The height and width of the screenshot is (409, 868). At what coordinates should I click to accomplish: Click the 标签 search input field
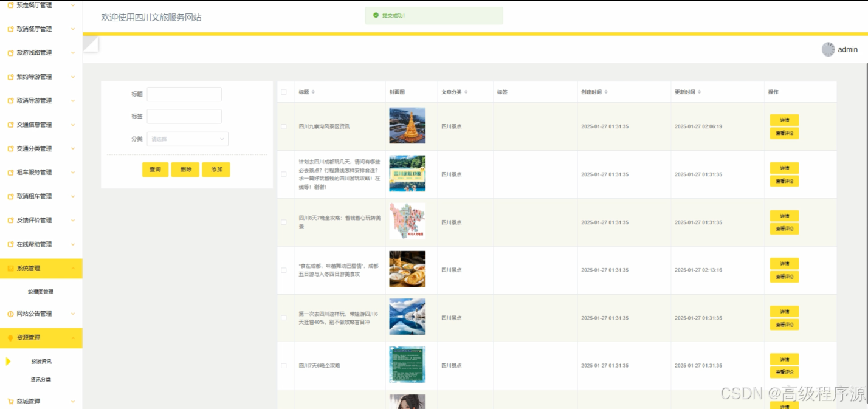click(184, 117)
